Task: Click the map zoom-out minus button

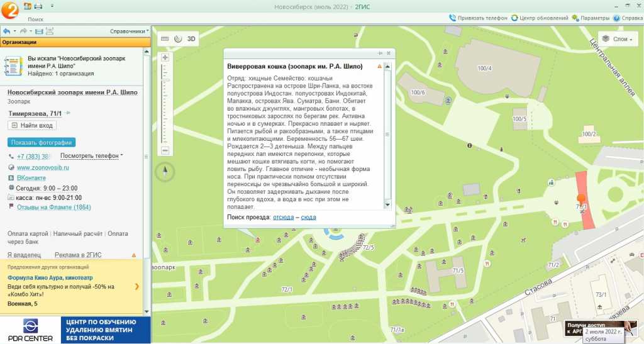Action: point(165,151)
